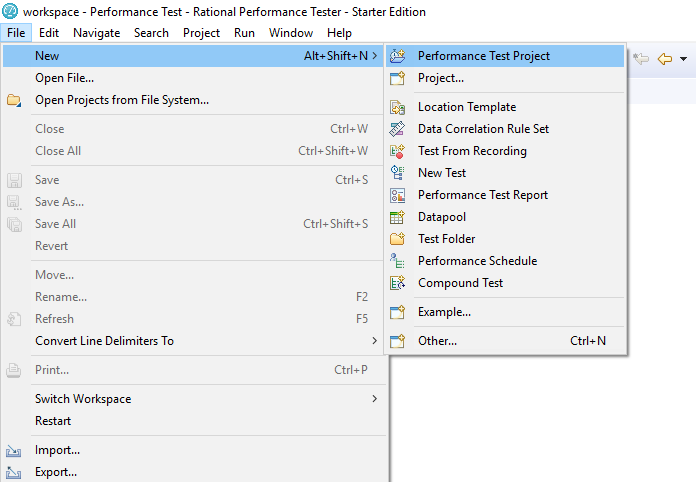Click the Performance Test Project icon
696x482 pixels.
click(397, 56)
